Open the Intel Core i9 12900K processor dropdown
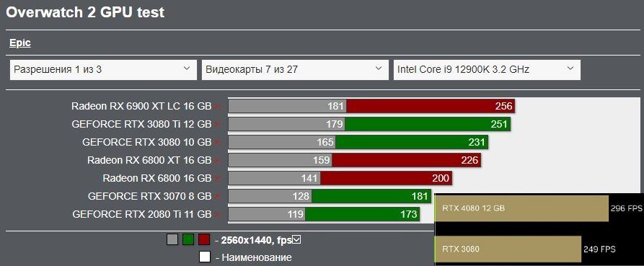The height and width of the screenshot is (266, 644). pyautogui.click(x=487, y=69)
